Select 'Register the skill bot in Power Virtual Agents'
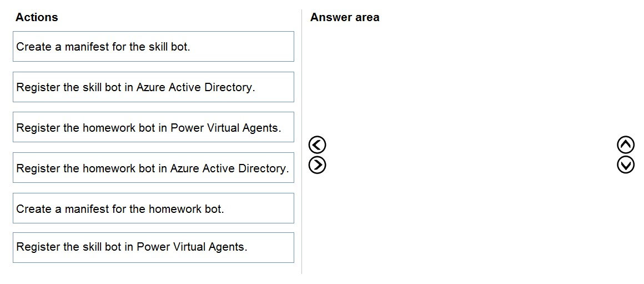The width and height of the screenshot is (644, 284). tap(153, 247)
